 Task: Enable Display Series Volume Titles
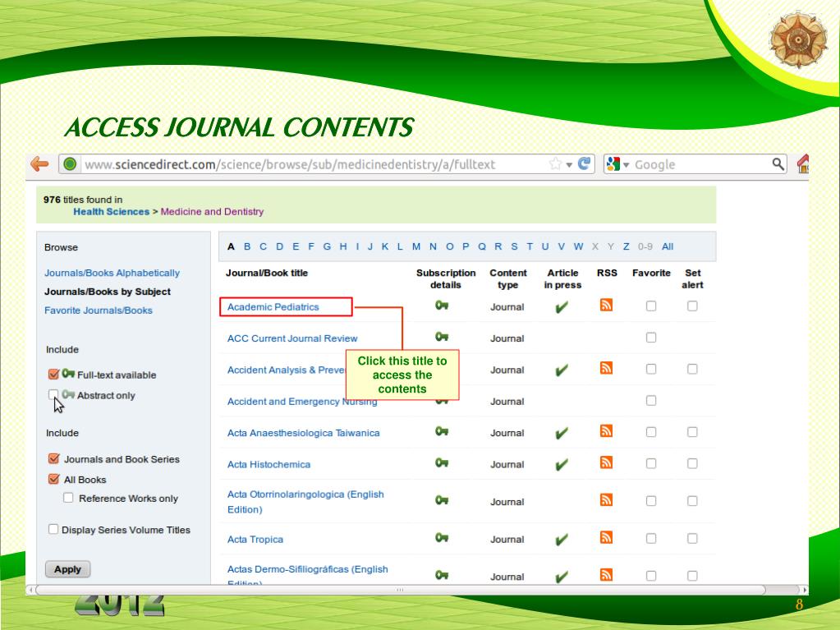pos(53,529)
